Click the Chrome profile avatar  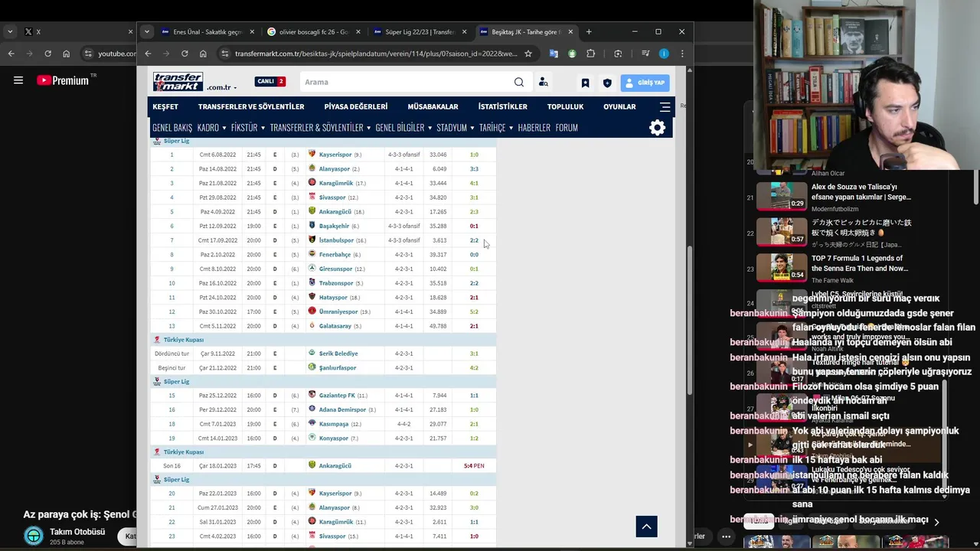664,54
